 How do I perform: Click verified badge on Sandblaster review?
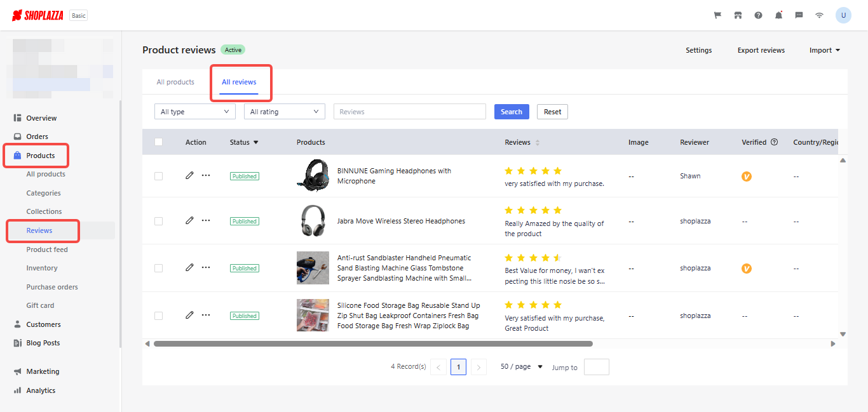click(x=747, y=269)
